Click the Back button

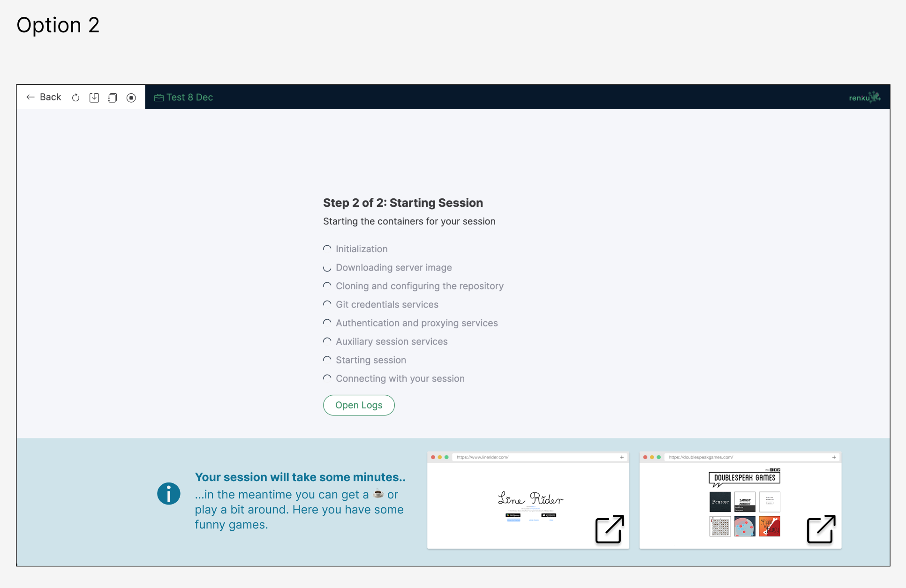click(x=50, y=97)
